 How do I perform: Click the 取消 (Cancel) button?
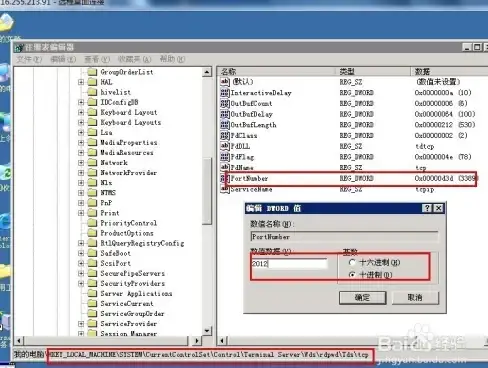pyautogui.click(x=415, y=297)
